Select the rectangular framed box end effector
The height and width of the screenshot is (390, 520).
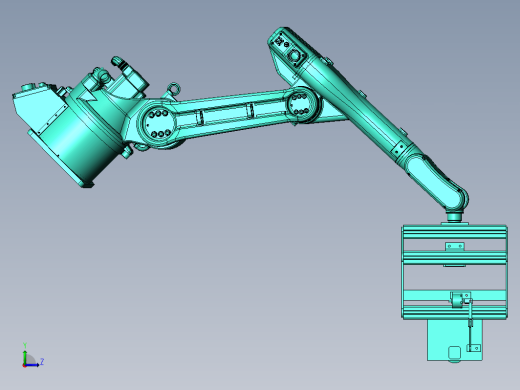point(455,272)
